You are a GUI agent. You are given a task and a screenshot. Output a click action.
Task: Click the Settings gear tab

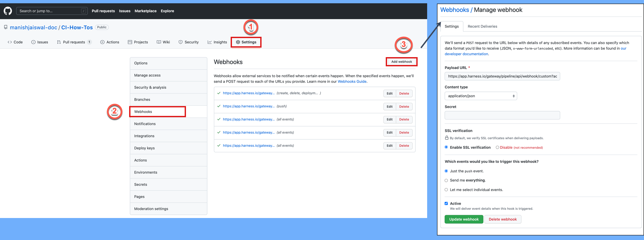246,42
